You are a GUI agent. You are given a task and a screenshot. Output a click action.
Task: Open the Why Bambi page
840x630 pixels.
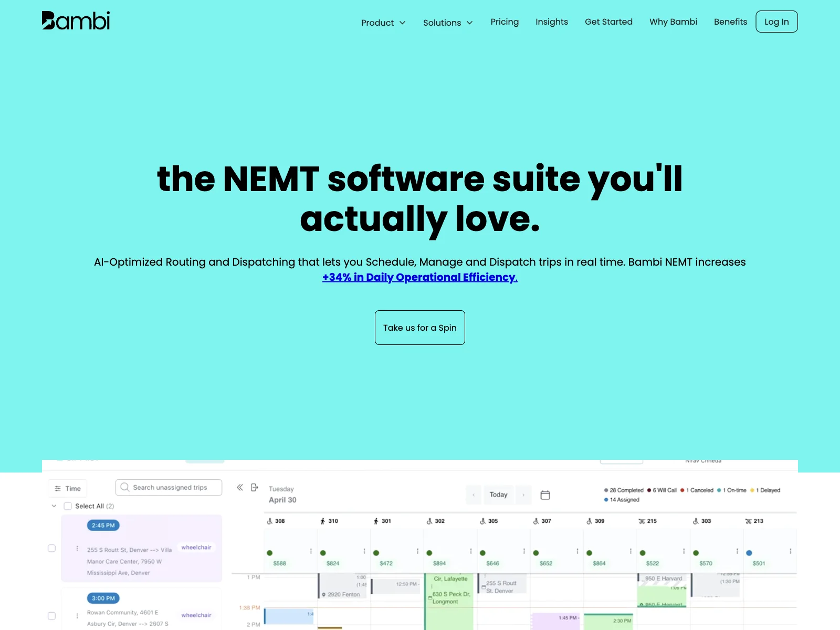673,22
